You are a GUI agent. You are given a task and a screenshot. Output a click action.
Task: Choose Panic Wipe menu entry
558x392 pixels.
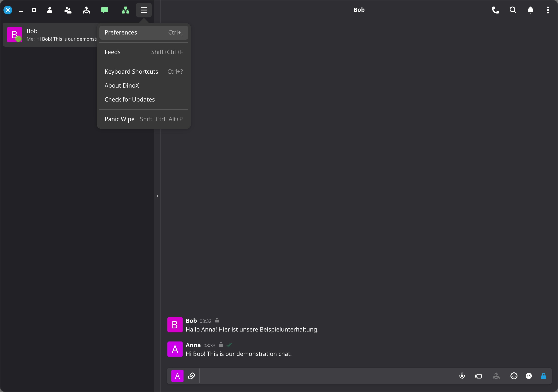[144, 119]
